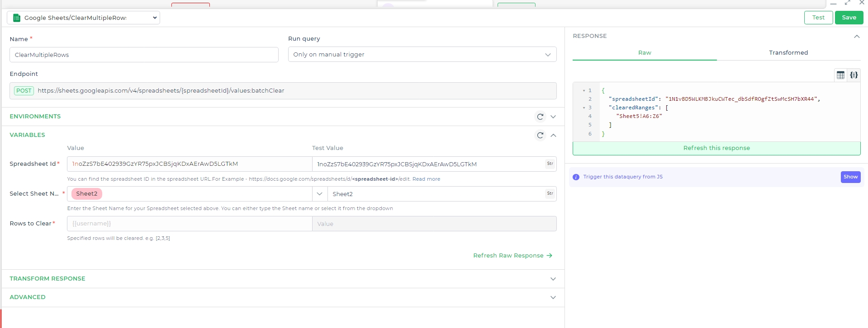Toggle Str type badge for Sheet name test value

point(550,193)
